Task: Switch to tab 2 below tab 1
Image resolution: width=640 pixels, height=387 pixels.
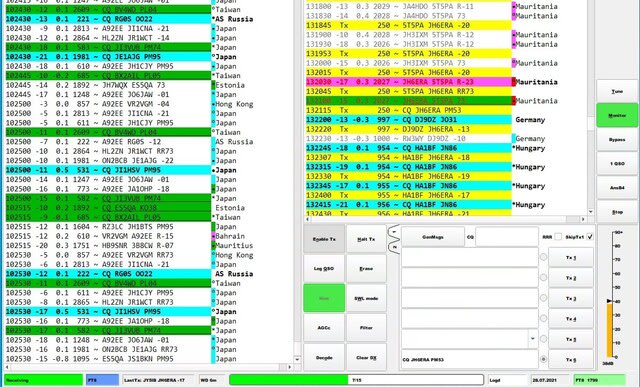Action: [394, 247]
